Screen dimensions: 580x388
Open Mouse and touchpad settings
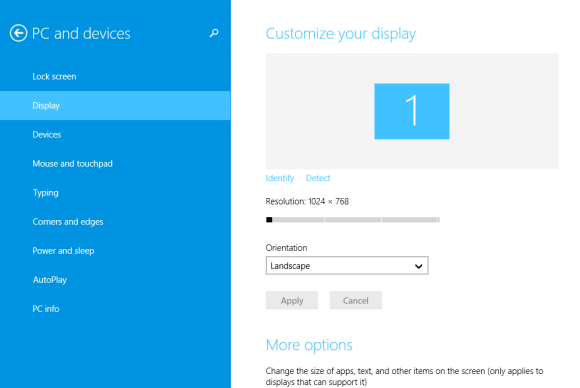(115, 163)
